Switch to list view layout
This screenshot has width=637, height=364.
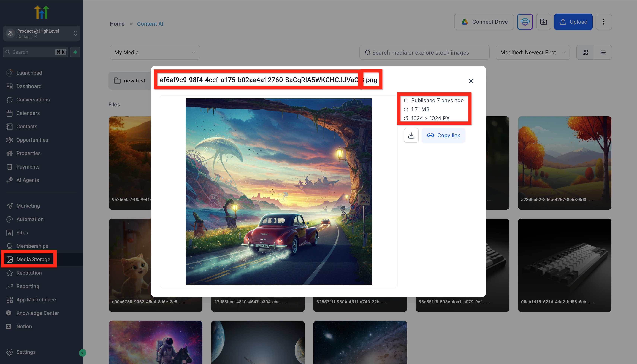click(x=603, y=52)
